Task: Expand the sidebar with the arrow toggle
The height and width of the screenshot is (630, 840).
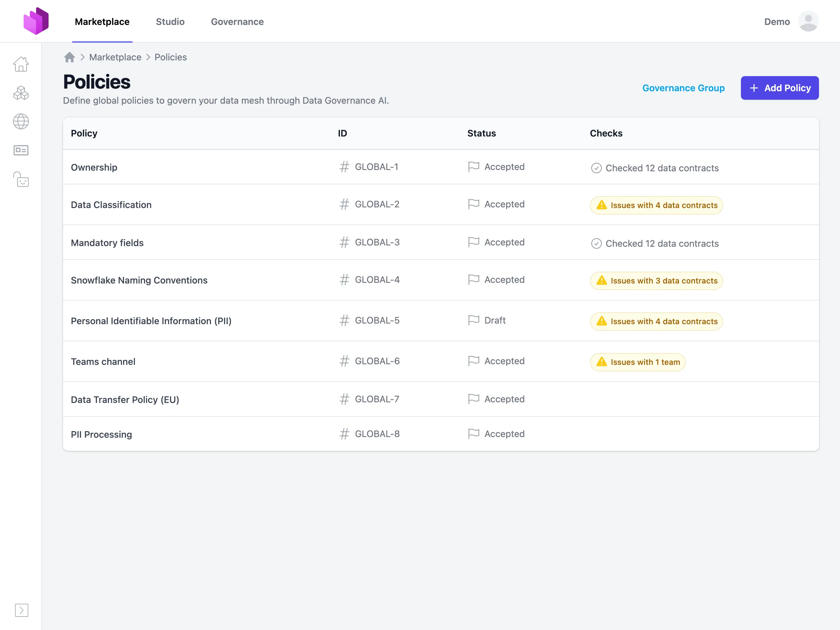Action: coord(22,610)
